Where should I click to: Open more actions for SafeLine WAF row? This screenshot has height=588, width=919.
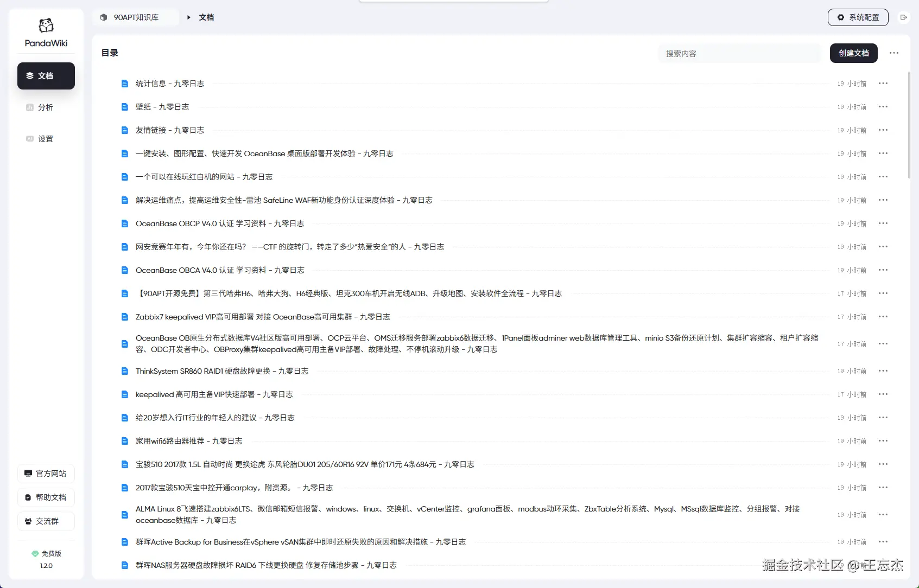883,200
